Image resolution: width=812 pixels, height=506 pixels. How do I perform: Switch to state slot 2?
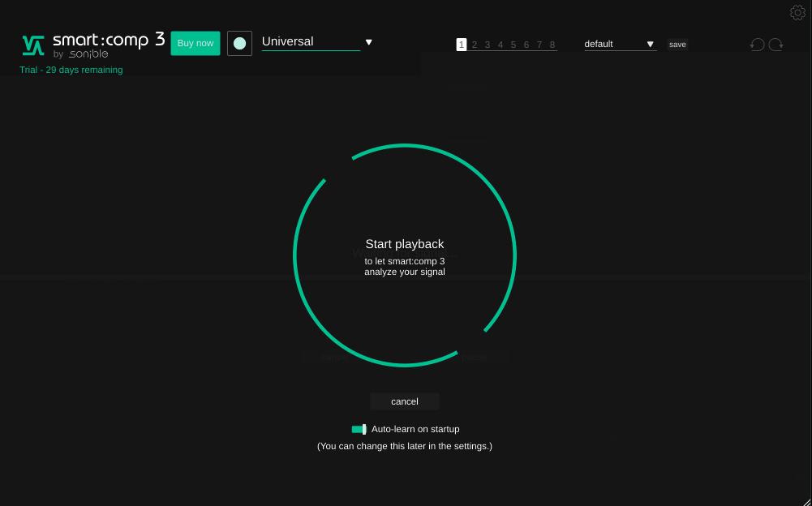click(x=475, y=45)
